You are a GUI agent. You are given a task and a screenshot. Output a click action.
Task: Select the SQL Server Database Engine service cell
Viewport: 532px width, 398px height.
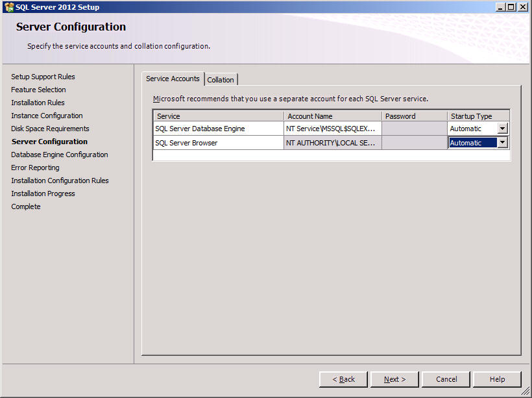219,129
